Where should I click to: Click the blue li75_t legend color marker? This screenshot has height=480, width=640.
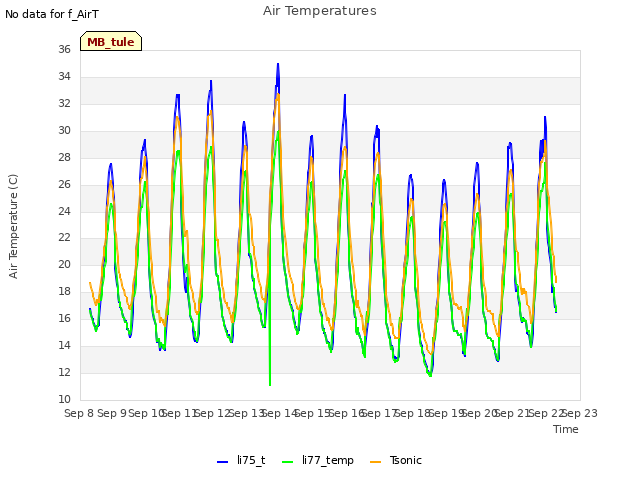222,462
